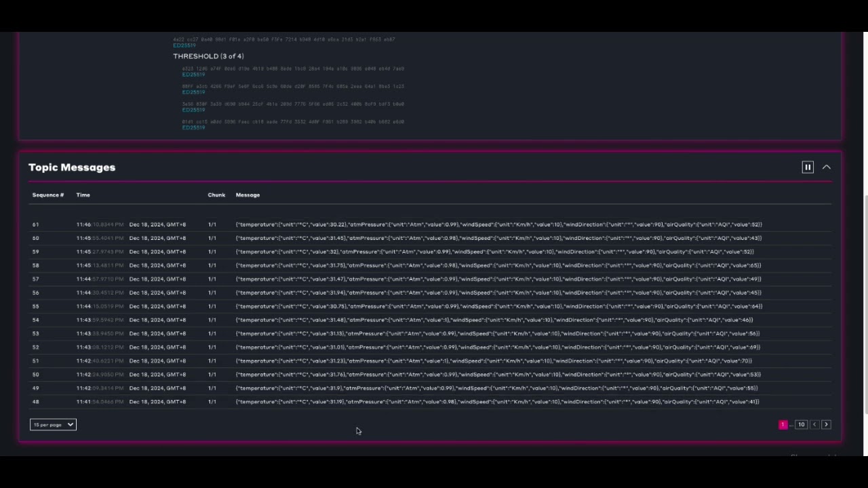Go to page 1 of messages
This screenshot has height=488, width=868.
(783, 425)
